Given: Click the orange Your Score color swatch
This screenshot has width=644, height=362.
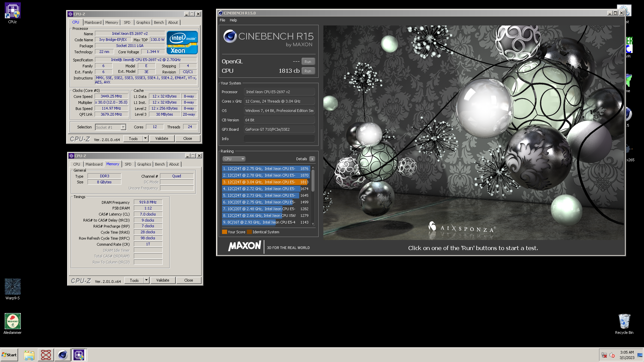Looking at the screenshot, I should click(224, 232).
